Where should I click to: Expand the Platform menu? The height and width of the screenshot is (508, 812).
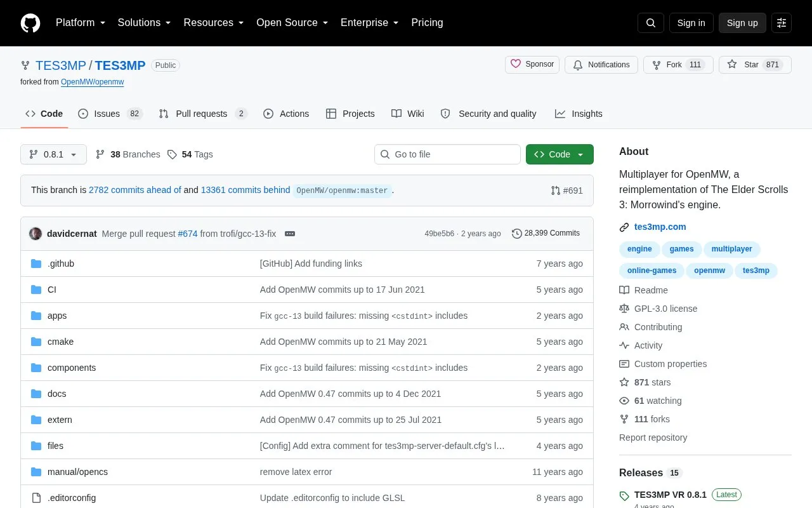(80, 23)
